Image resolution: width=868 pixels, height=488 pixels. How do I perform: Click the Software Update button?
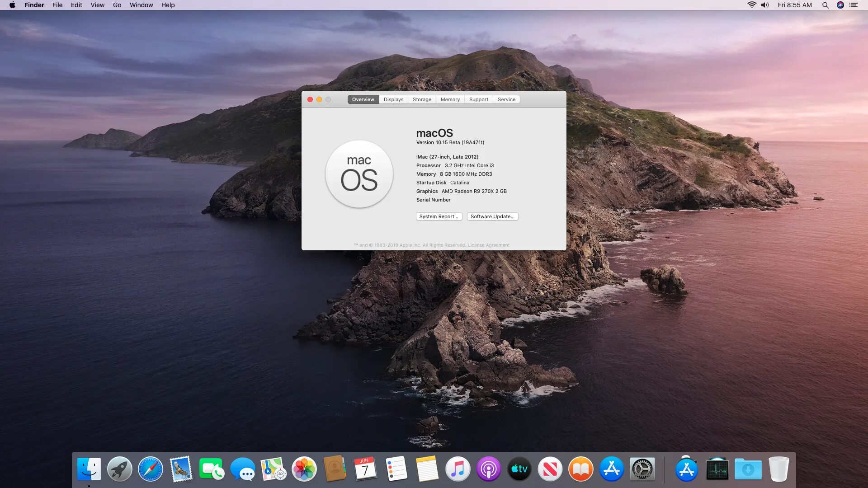(x=492, y=216)
